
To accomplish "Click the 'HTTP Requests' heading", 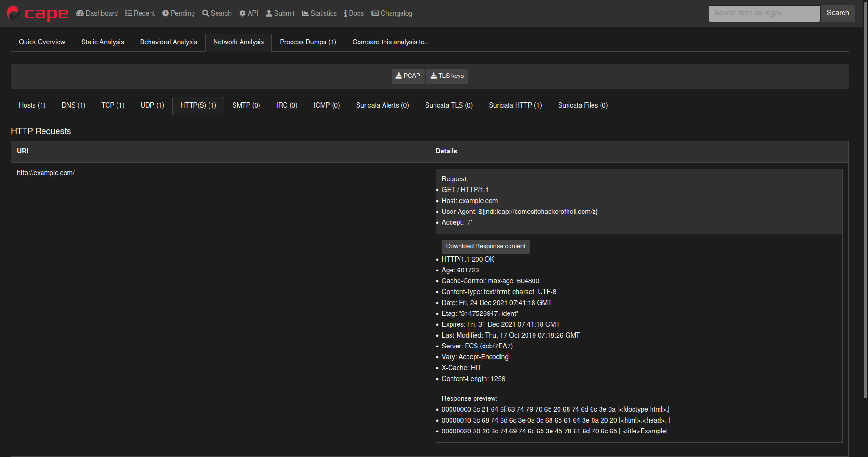I will coord(41,131).
